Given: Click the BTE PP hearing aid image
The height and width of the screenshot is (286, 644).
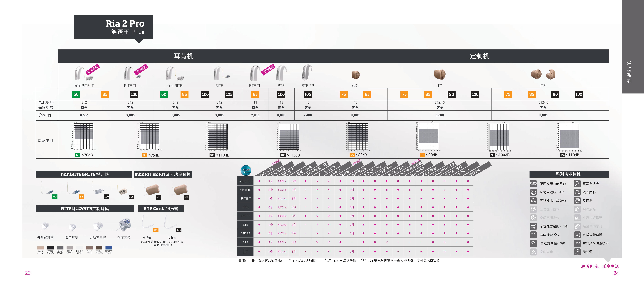Looking at the screenshot, I should point(307,73).
